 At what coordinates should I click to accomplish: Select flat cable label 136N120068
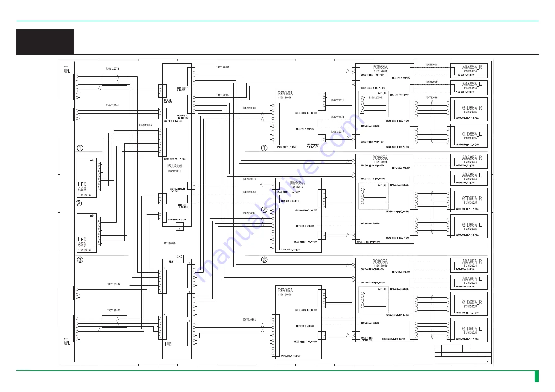click(249, 192)
